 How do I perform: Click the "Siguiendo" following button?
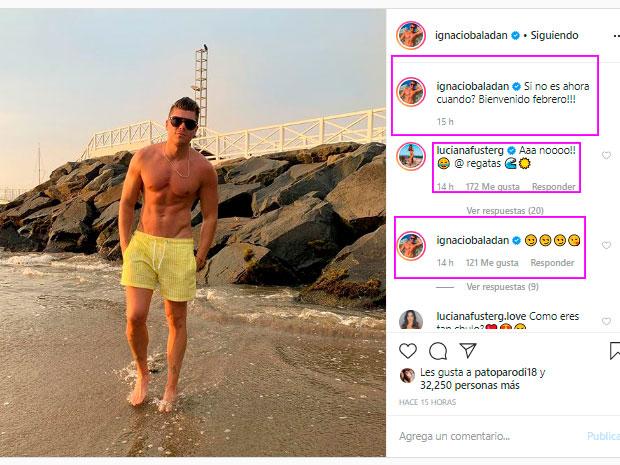click(x=554, y=35)
